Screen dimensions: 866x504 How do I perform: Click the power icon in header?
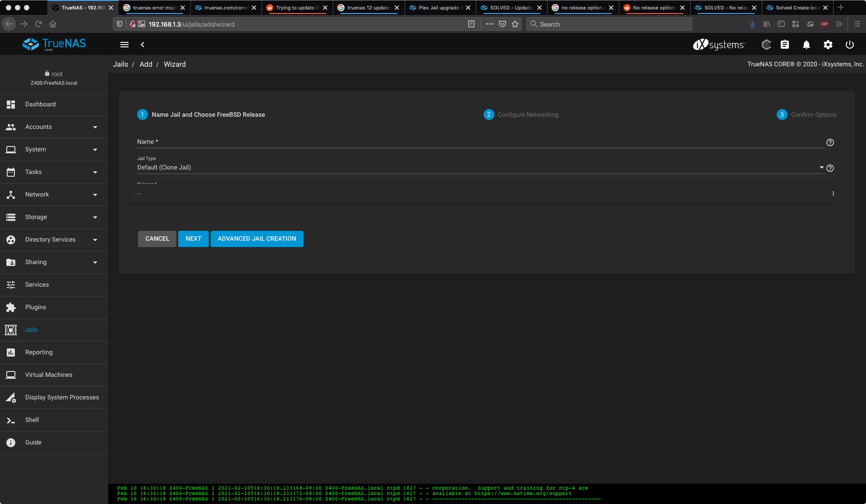coord(849,45)
